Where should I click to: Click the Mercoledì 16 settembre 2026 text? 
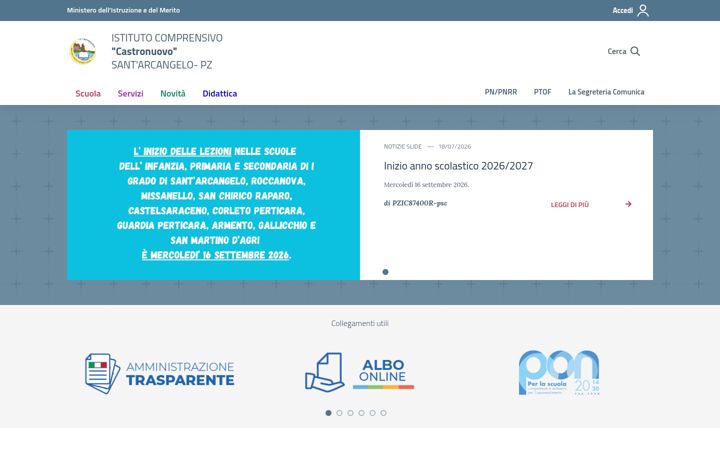click(426, 185)
